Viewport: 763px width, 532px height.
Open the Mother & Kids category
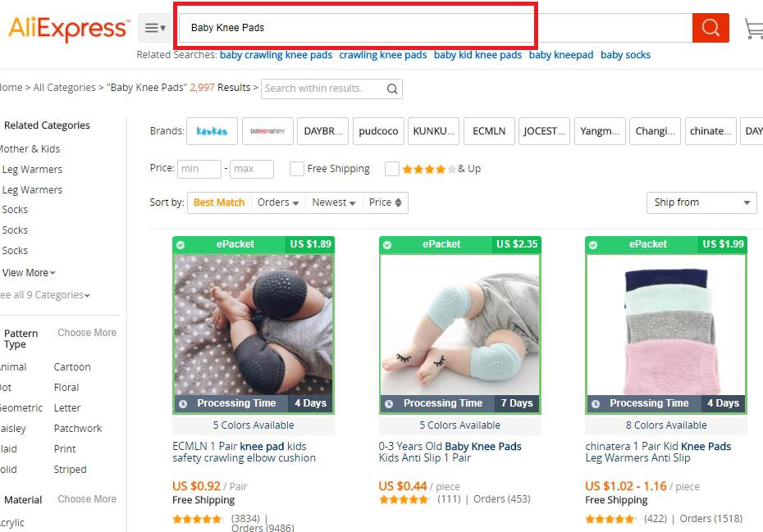coord(30,149)
